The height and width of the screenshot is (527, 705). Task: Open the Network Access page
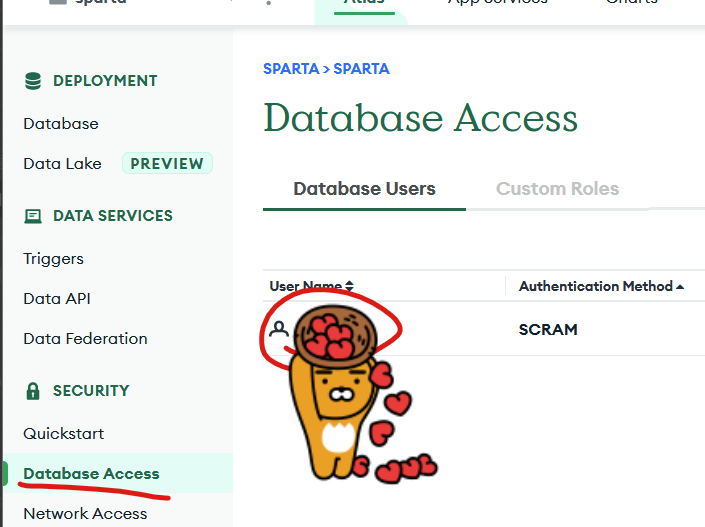(85, 514)
